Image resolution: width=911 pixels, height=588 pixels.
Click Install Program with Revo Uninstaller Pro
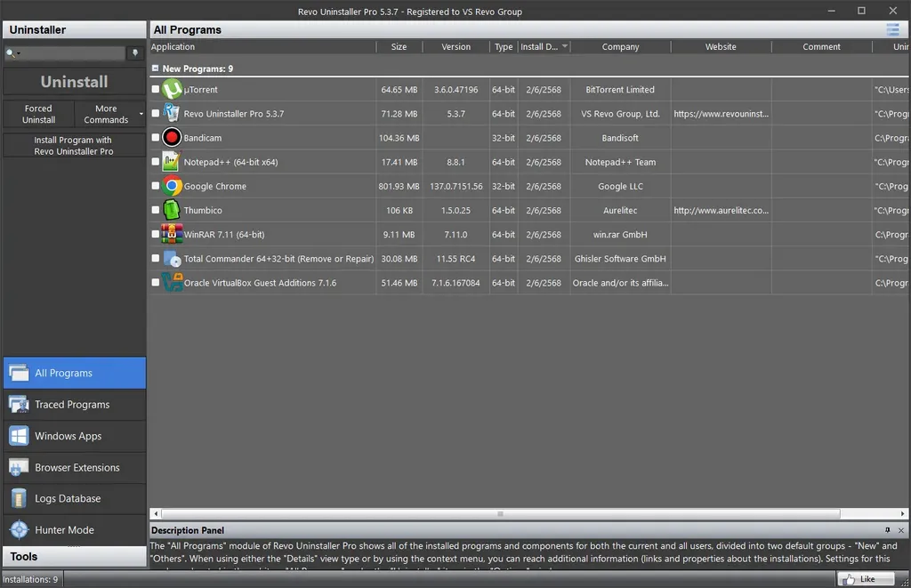click(75, 145)
